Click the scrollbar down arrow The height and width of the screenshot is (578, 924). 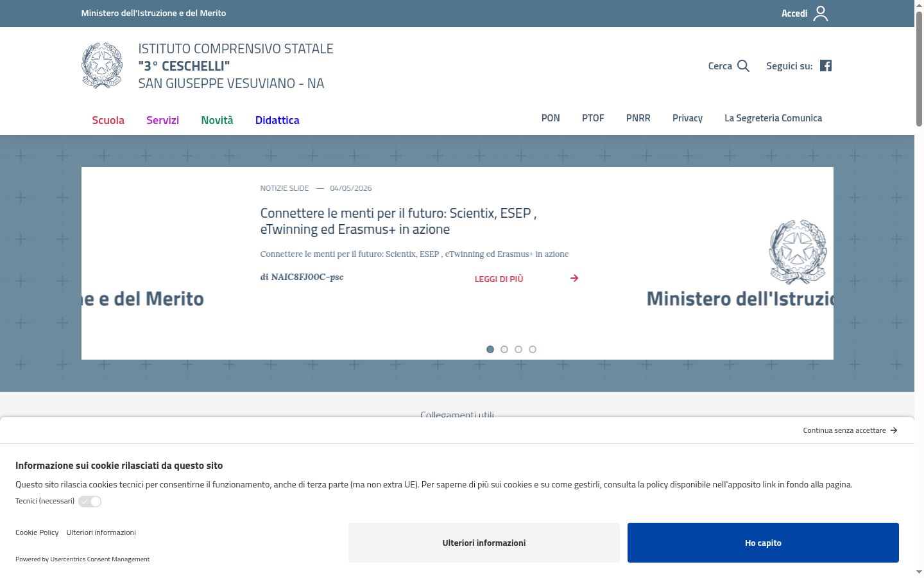point(919,572)
